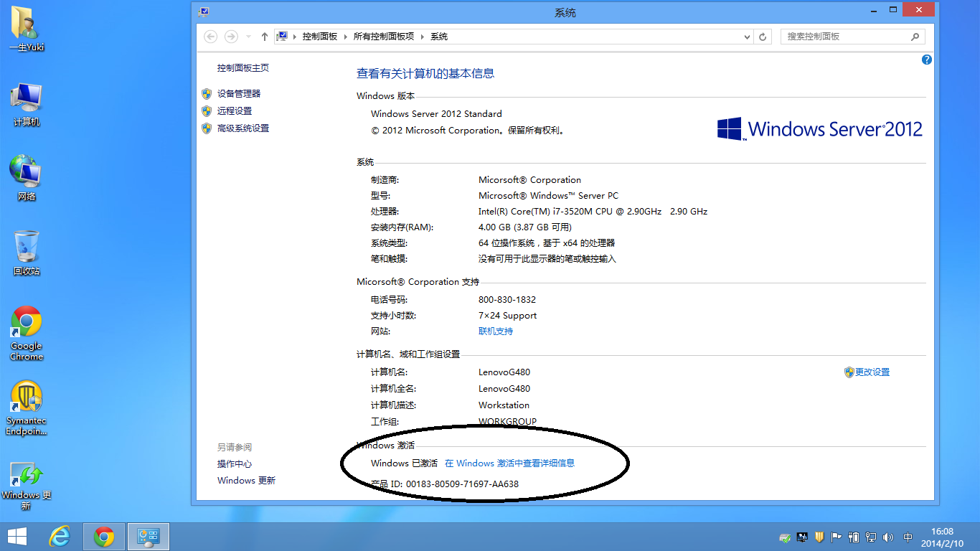
Task: Click the Windows Server 2012 Standard edition text
Action: tap(436, 114)
